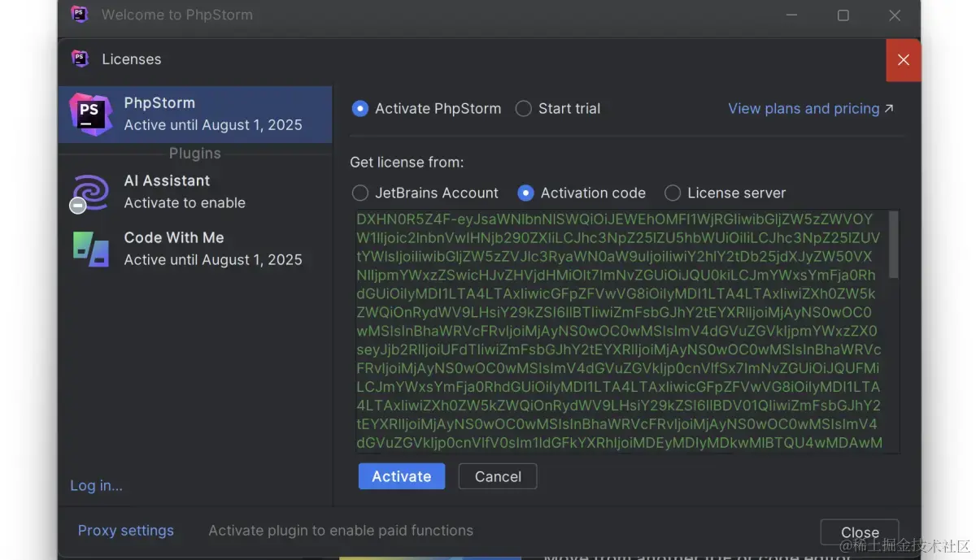Click the 'Licenses' dialog title text

(x=131, y=59)
